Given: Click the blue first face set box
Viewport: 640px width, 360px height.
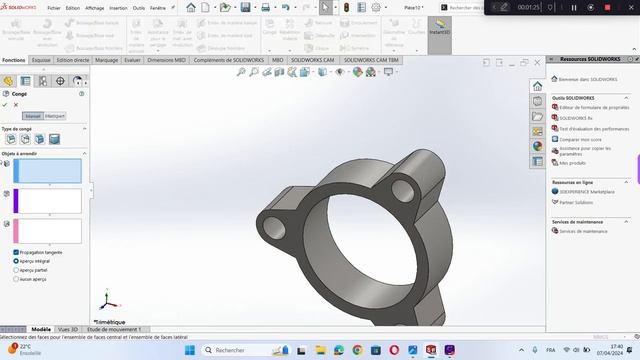Looking at the screenshot, I should (47, 171).
